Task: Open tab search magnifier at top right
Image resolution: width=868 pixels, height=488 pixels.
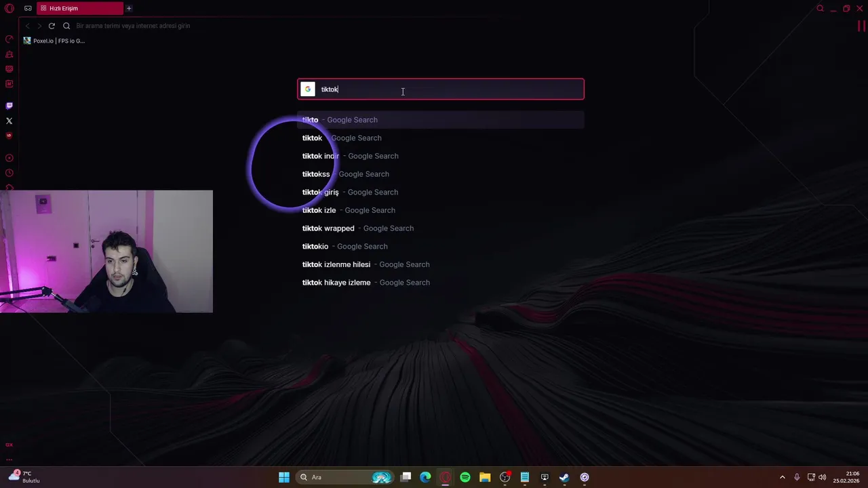Action: click(820, 8)
